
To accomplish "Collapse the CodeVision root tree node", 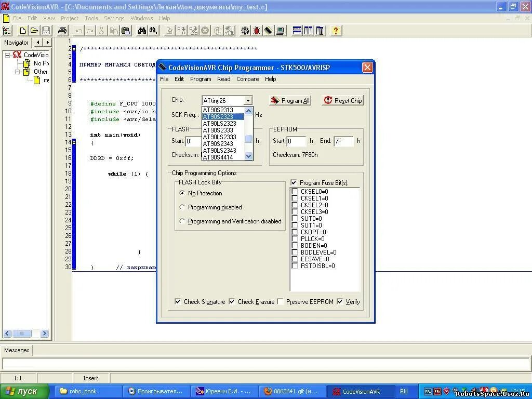I will pyautogui.click(x=7, y=55).
